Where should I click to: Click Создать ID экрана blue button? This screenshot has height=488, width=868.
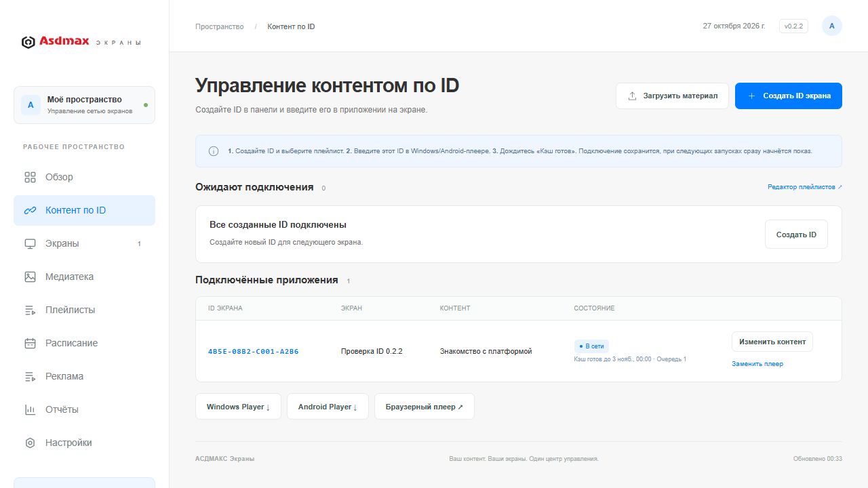pos(789,96)
